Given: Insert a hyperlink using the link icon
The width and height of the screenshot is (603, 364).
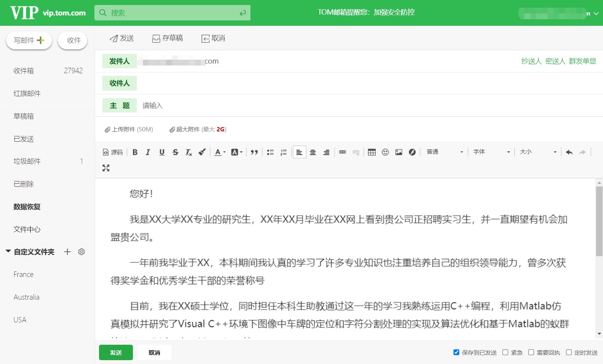Looking at the screenshot, I should tap(343, 152).
